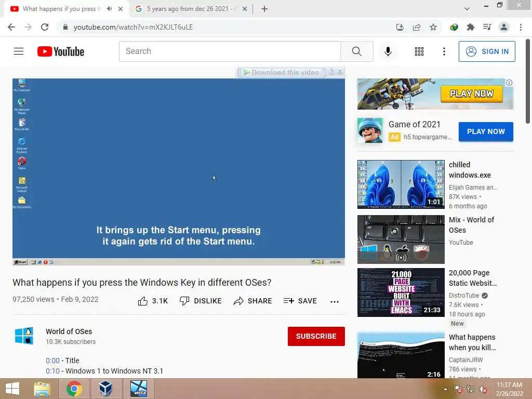Open the vista VM taskbar item

point(139,389)
